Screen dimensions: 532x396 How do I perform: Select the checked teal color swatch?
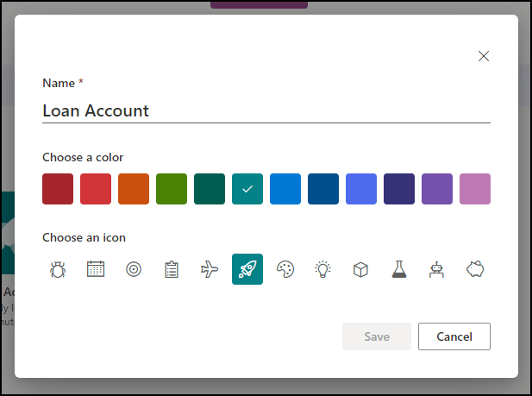tap(247, 189)
